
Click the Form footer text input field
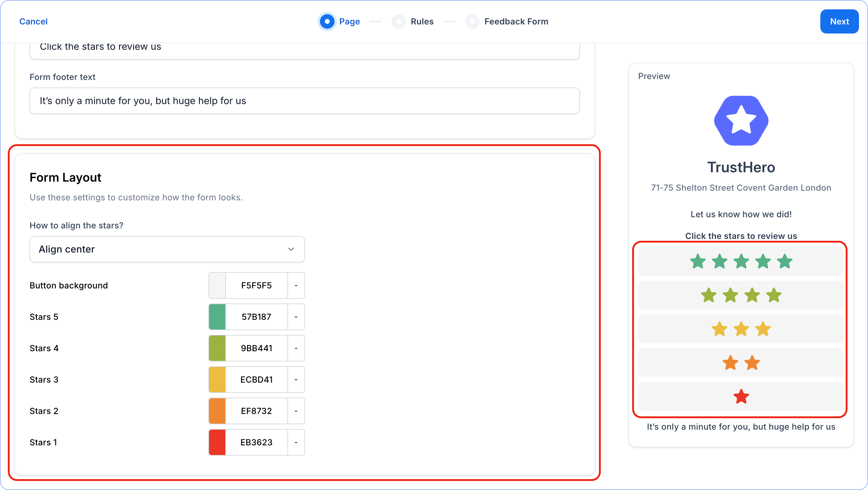click(x=304, y=101)
